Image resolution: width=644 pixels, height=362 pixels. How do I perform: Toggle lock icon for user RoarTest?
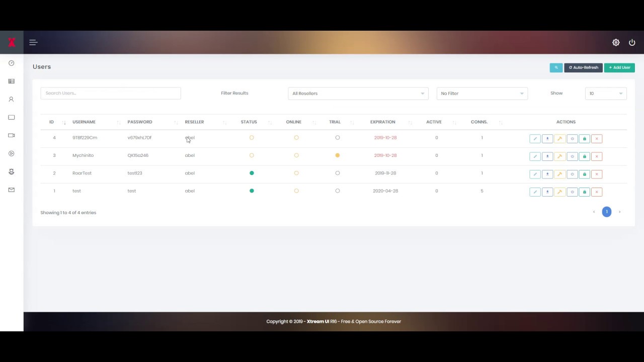[584, 174]
